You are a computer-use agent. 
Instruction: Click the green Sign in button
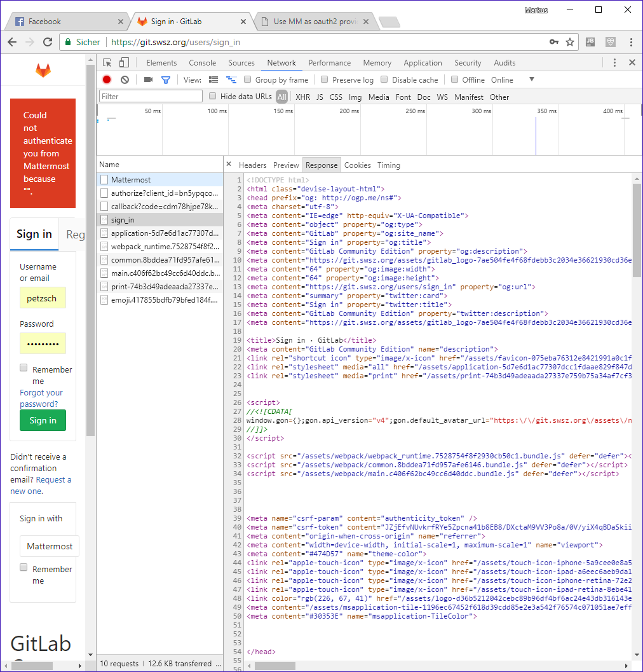(43, 420)
